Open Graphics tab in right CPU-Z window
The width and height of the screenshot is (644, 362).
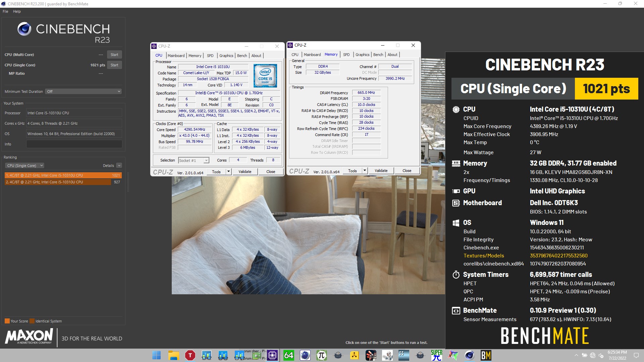(363, 55)
